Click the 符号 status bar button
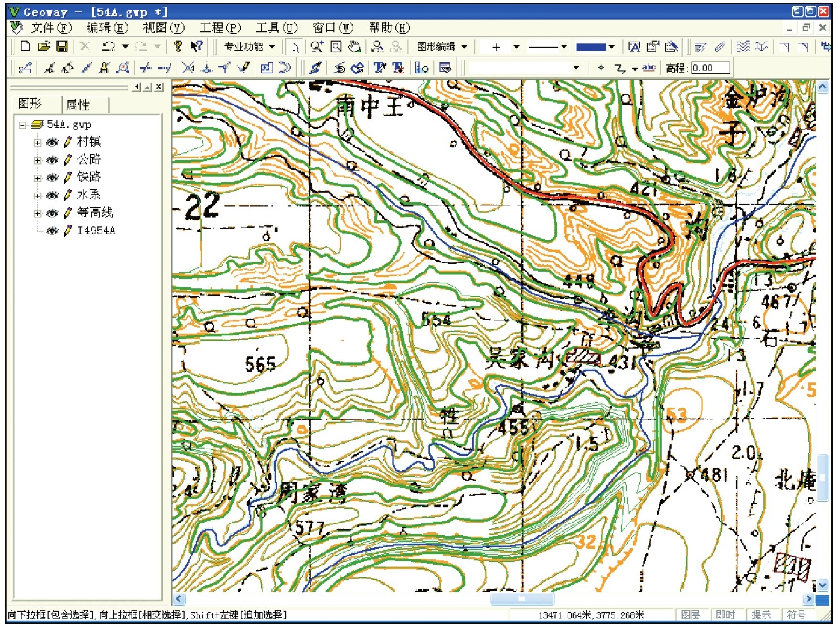This screenshot has width=840, height=629. click(797, 615)
